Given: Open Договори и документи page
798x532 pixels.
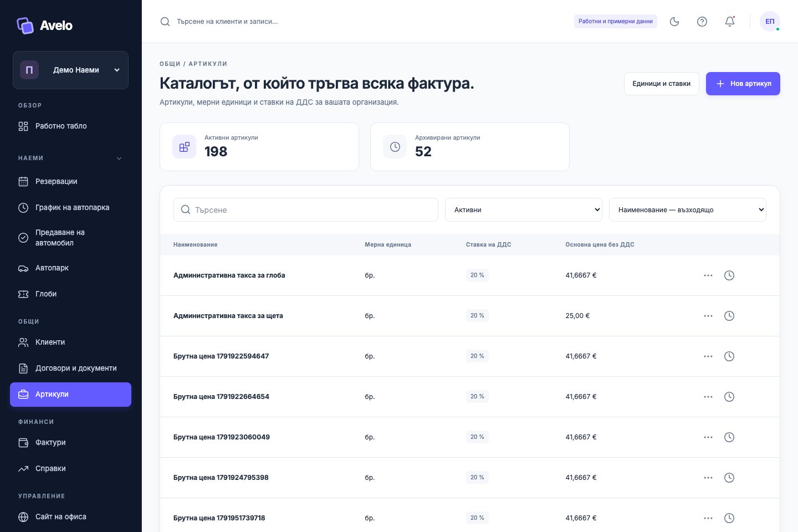Looking at the screenshot, I should tap(70, 369).
